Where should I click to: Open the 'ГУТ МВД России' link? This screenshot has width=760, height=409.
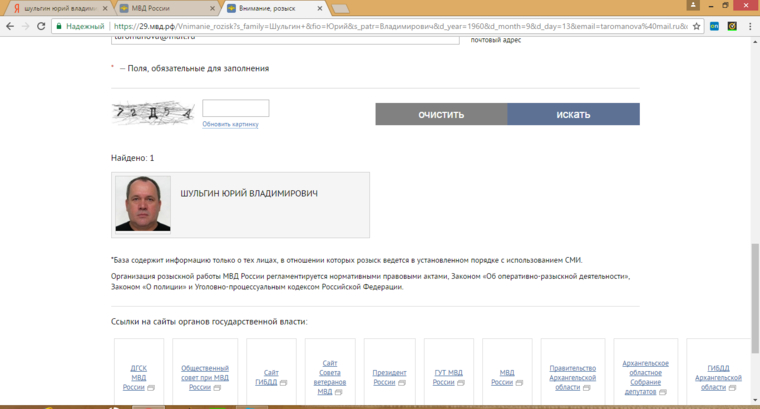pos(448,377)
